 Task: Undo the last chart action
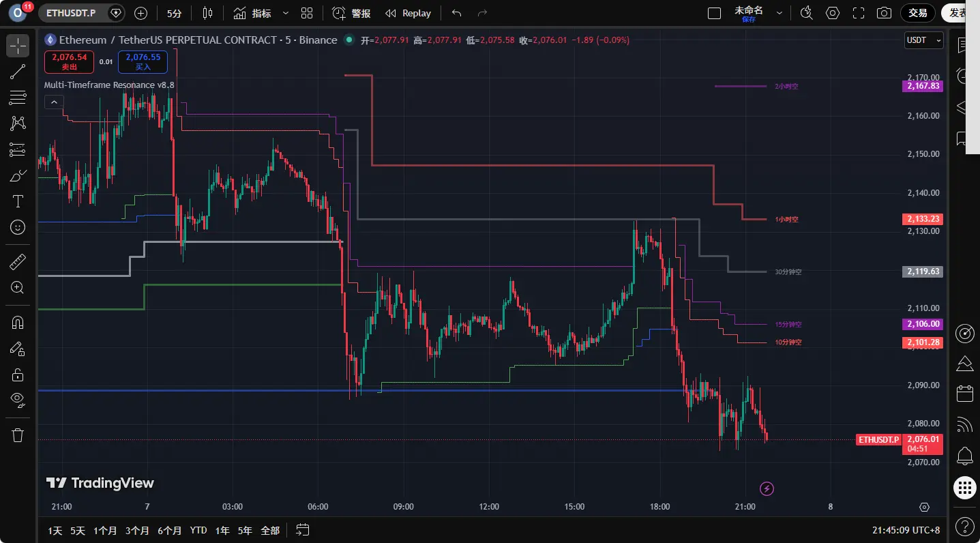457,13
